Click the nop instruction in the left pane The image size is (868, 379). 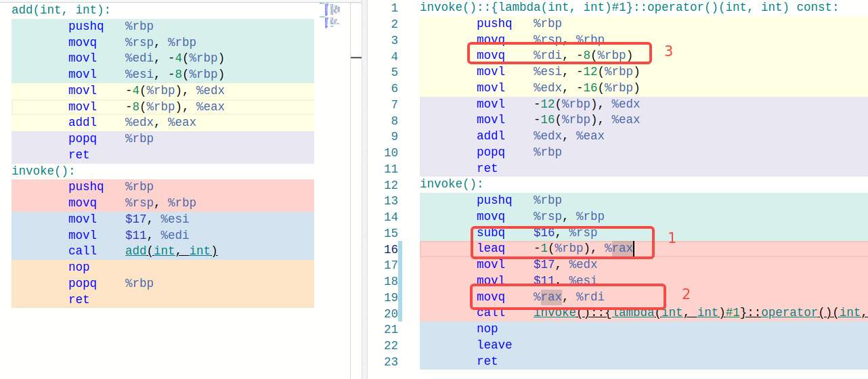click(x=79, y=267)
